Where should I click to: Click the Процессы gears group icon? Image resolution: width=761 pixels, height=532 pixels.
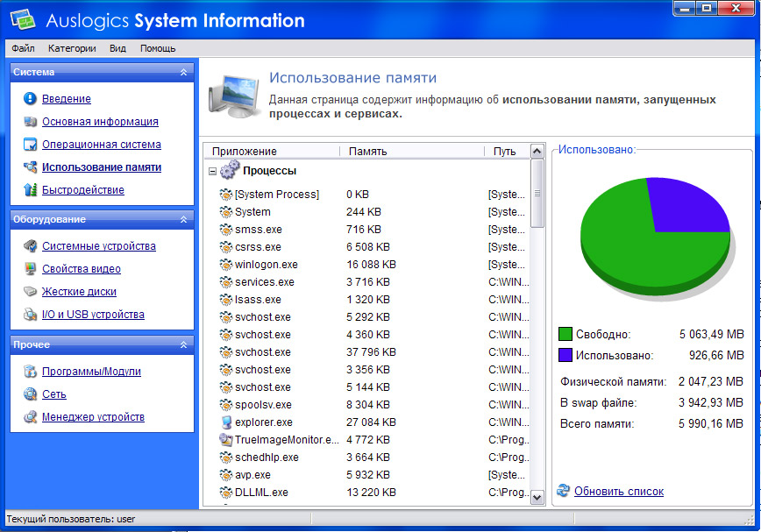(x=230, y=170)
